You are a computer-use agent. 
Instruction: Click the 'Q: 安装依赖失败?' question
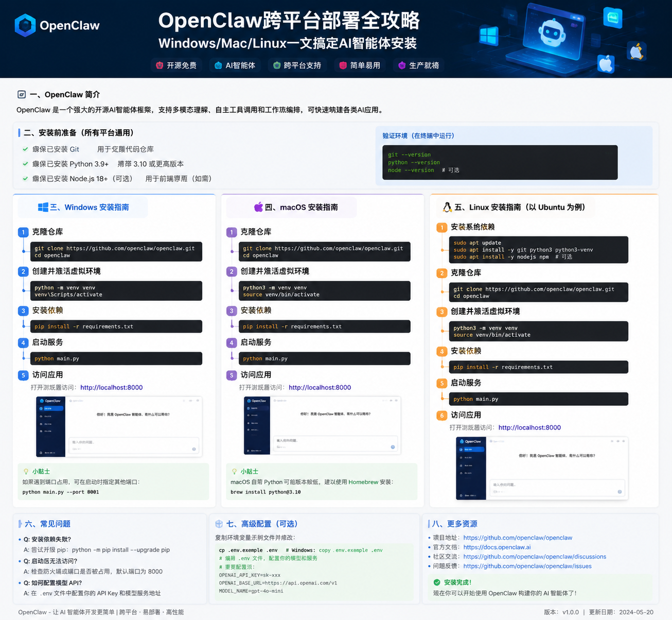(47, 539)
